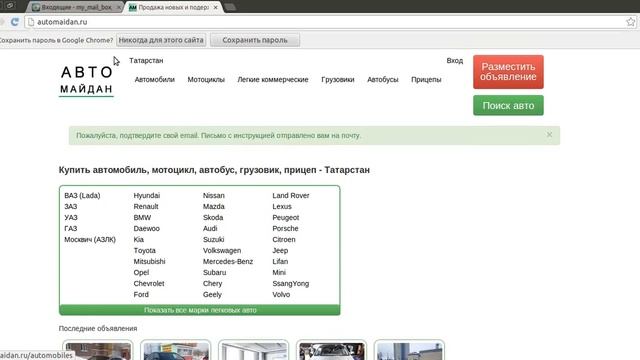Select the Nissan brand link
The image size is (640, 360).
tap(213, 196)
